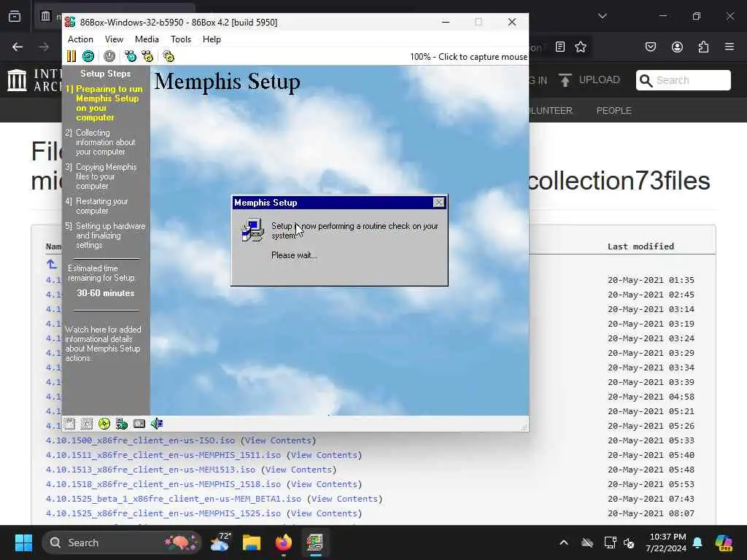
Task: Click date 20-May-2021 08:07
Action: (651, 513)
